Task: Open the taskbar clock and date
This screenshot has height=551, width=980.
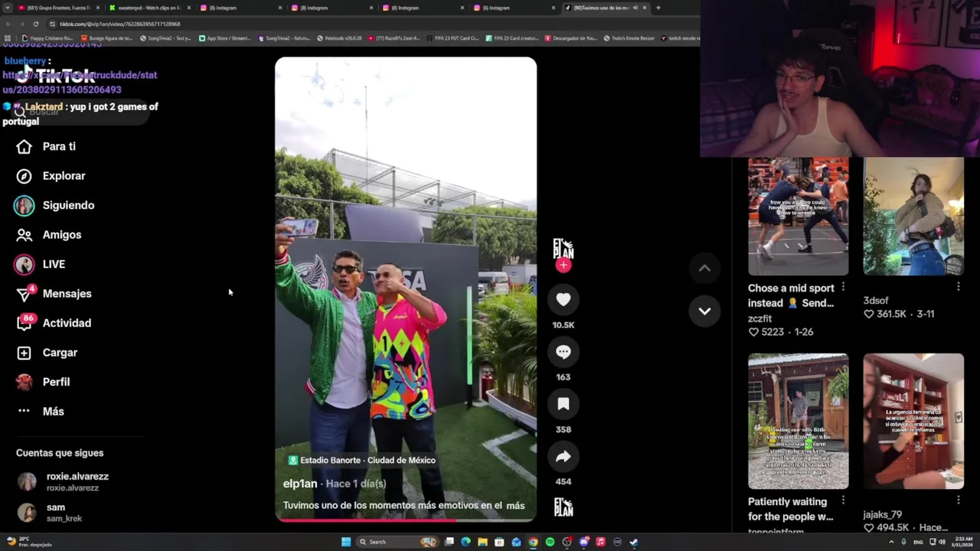Action: pos(963,542)
